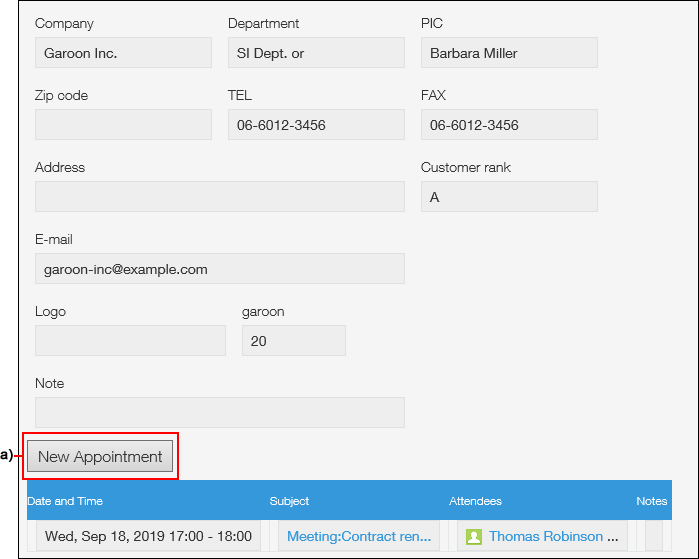Click the Date and Time column header
Viewport: 699px width, 559px height.
(x=65, y=501)
